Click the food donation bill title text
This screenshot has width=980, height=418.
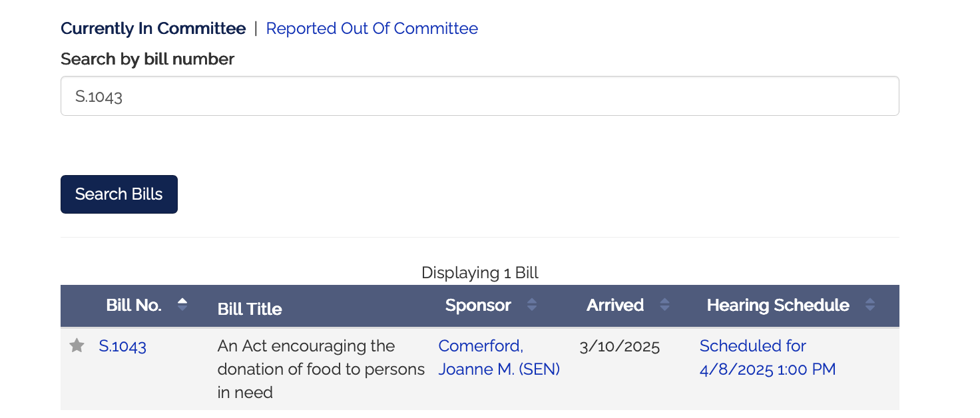pyautogui.click(x=321, y=369)
